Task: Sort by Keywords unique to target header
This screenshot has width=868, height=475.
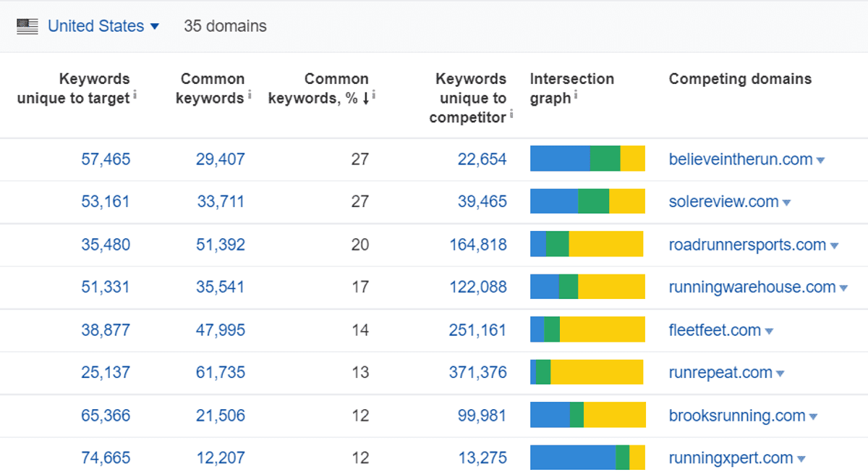Action: coord(73,88)
